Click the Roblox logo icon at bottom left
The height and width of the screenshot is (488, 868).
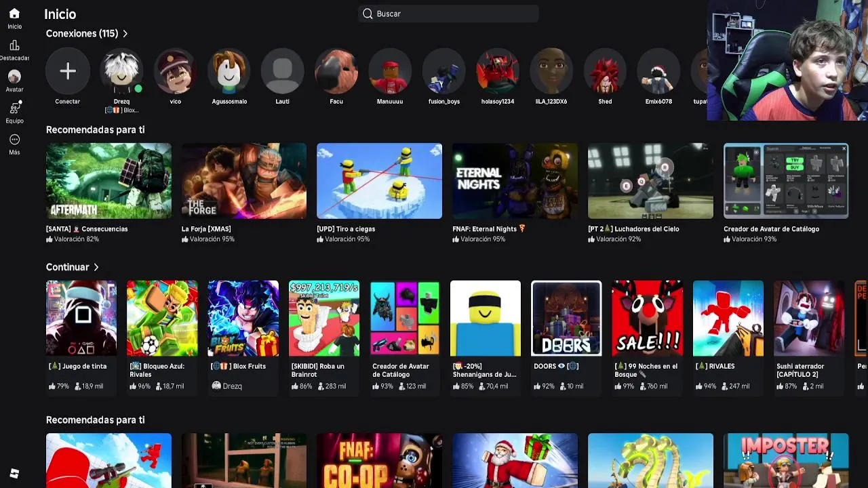14,473
